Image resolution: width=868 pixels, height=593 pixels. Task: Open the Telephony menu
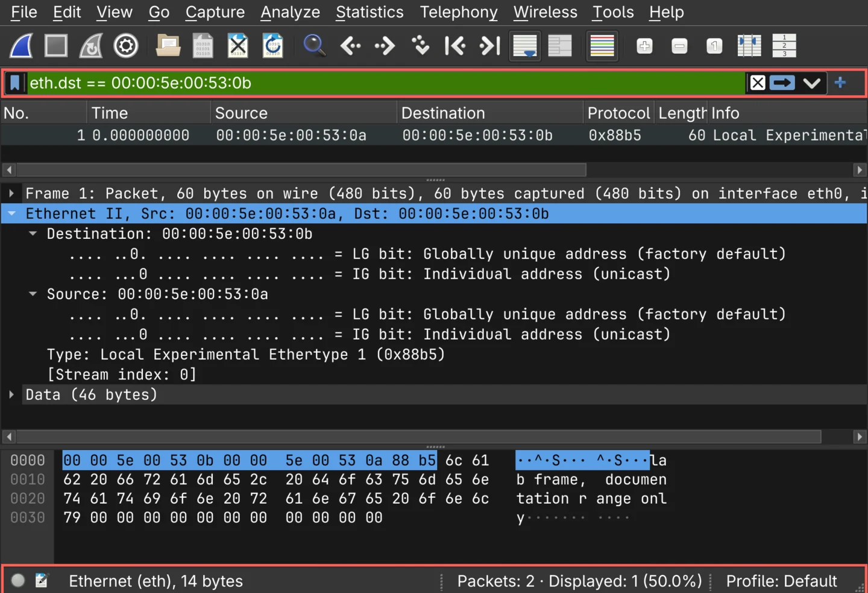tap(459, 12)
